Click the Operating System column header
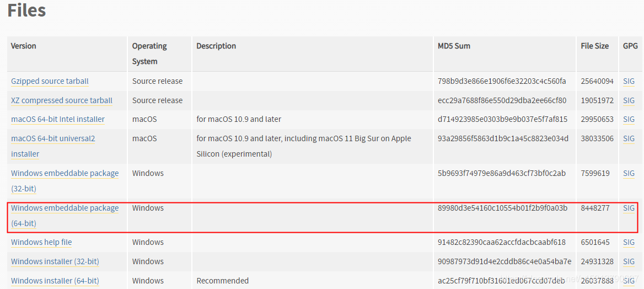 pos(149,53)
